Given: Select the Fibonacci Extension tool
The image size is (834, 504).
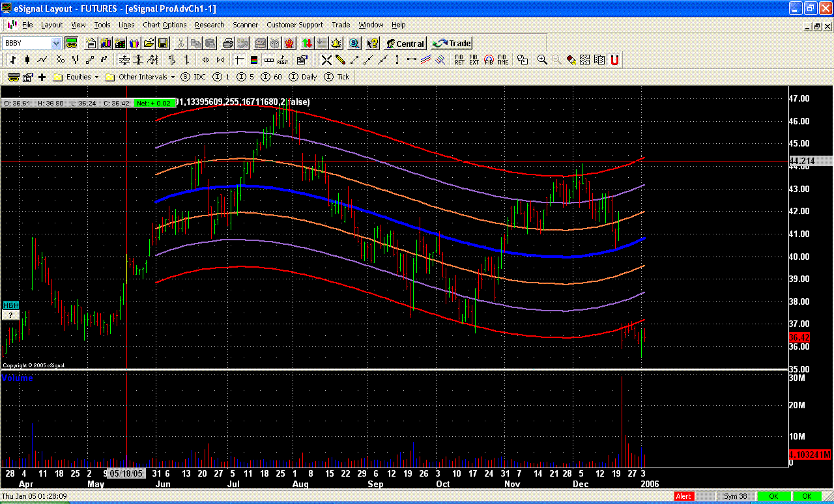Looking at the screenshot, I should pos(474,60).
